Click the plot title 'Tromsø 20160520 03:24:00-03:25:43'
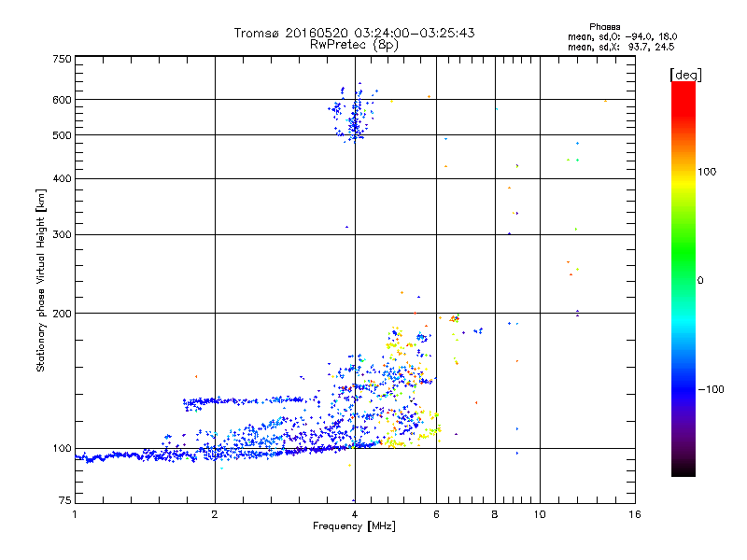 (354, 33)
